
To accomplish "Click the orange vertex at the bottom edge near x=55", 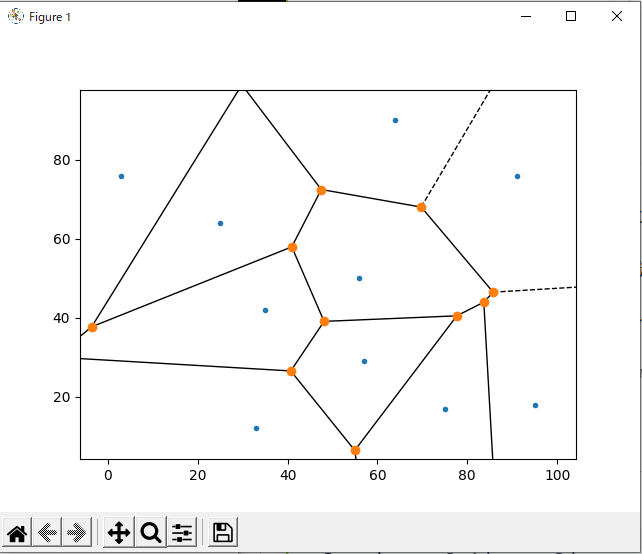I will [x=355, y=450].
